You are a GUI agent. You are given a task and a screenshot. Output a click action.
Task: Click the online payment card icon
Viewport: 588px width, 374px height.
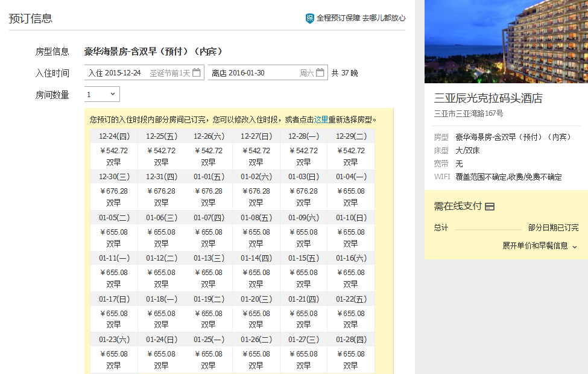[x=490, y=206]
